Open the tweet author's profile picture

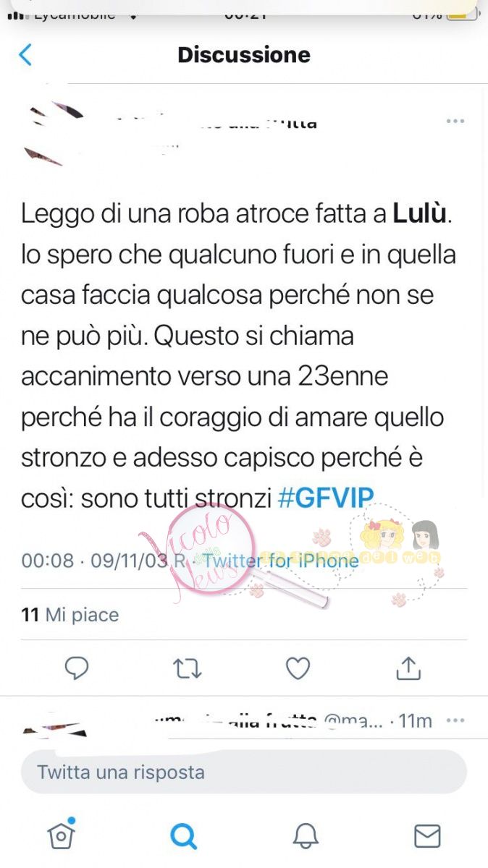click(54, 135)
